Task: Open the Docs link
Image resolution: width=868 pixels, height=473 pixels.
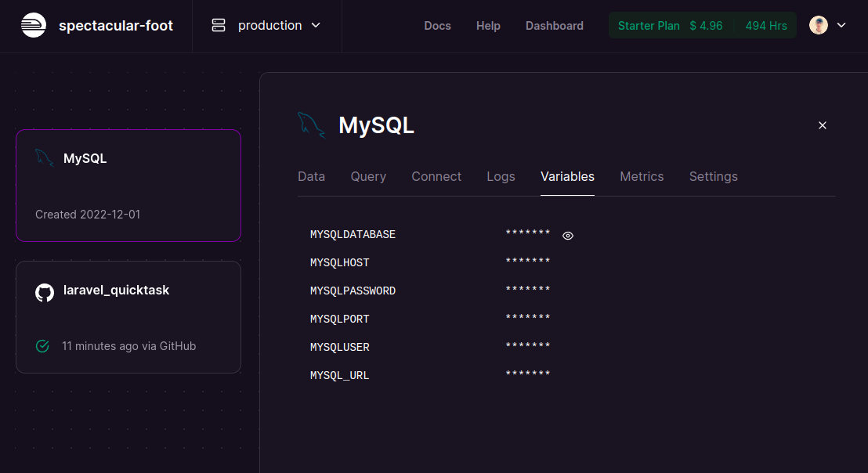Action: click(437, 25)
